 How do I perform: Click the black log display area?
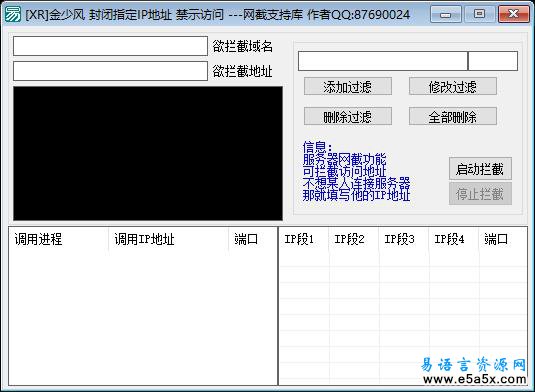click(148, 153)
